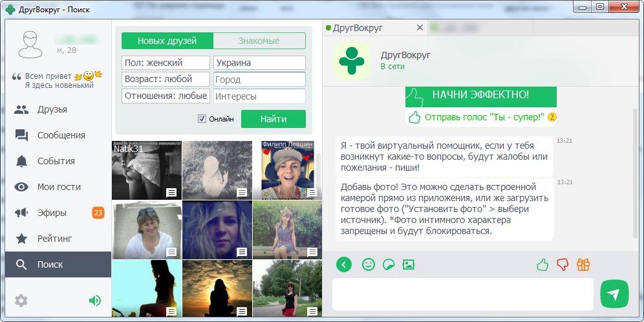644x322 pixels.
Task: Click the ДругВокруг logo avatar in chat
Action: click(351, 61)
